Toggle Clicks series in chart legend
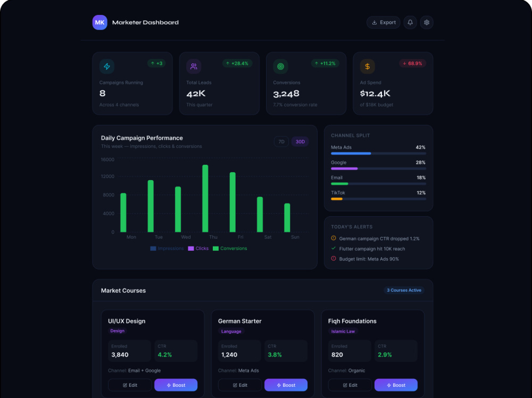 pos(198,249)
